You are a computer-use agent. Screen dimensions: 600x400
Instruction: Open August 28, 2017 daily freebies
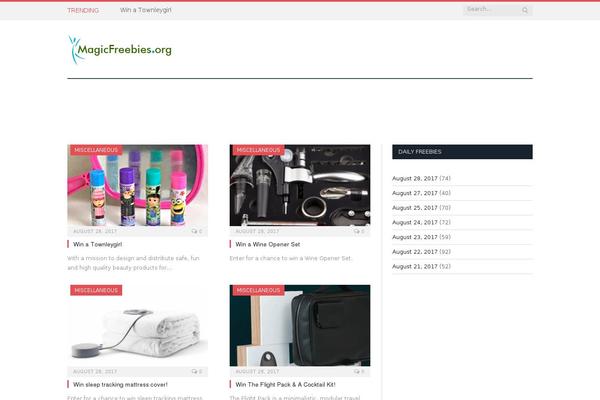pyautogui.click(x=414, y=179)
